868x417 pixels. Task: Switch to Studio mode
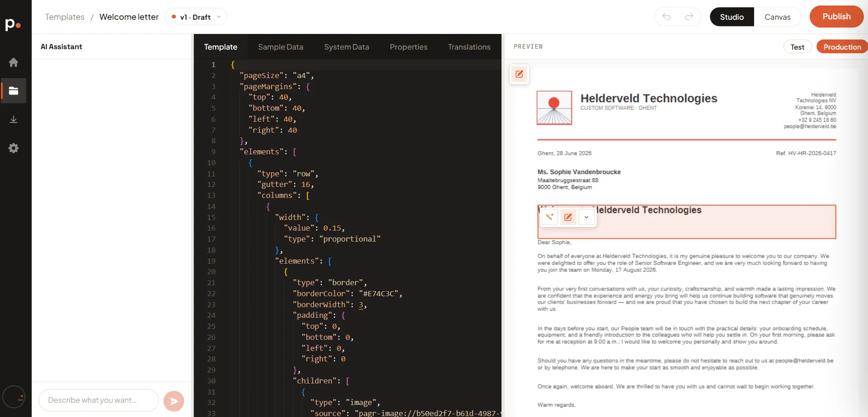(732, 17)
